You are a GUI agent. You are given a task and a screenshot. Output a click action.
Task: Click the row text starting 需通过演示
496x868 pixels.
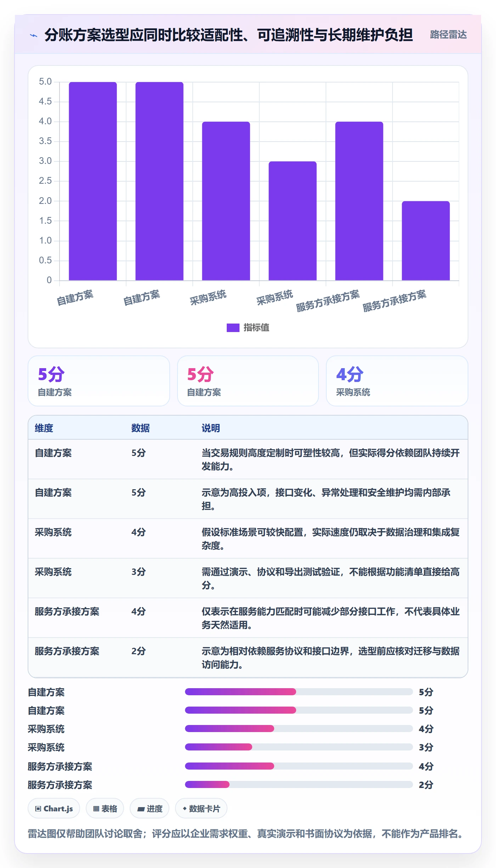click(331, 578)
